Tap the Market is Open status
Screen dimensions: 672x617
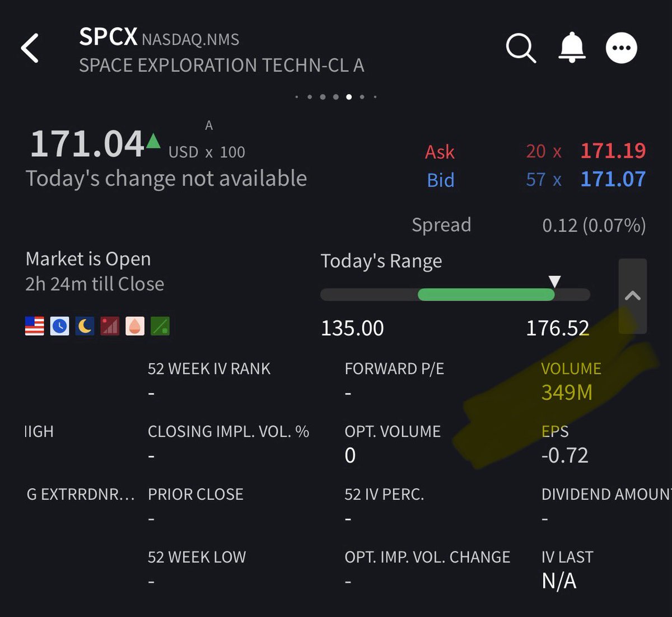tap(88, 259)
